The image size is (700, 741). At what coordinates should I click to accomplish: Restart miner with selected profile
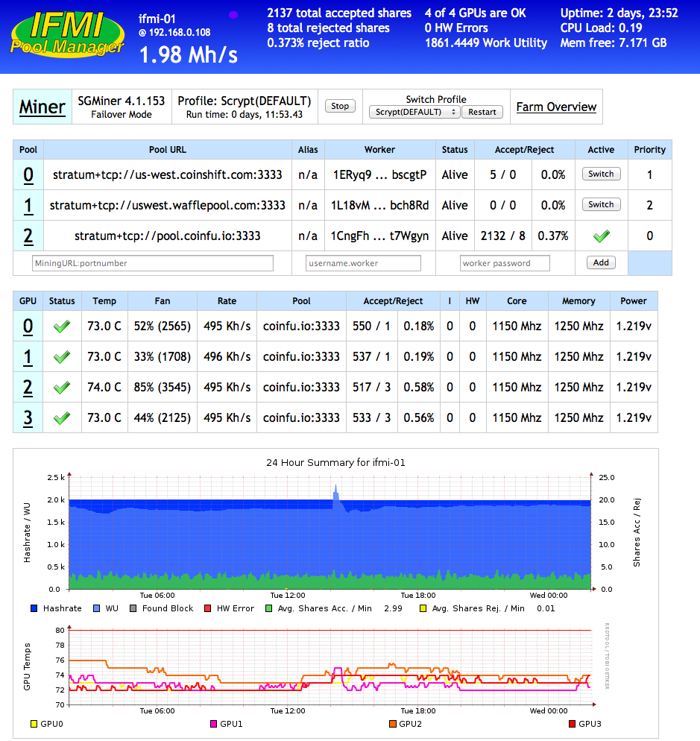(482, 112)
